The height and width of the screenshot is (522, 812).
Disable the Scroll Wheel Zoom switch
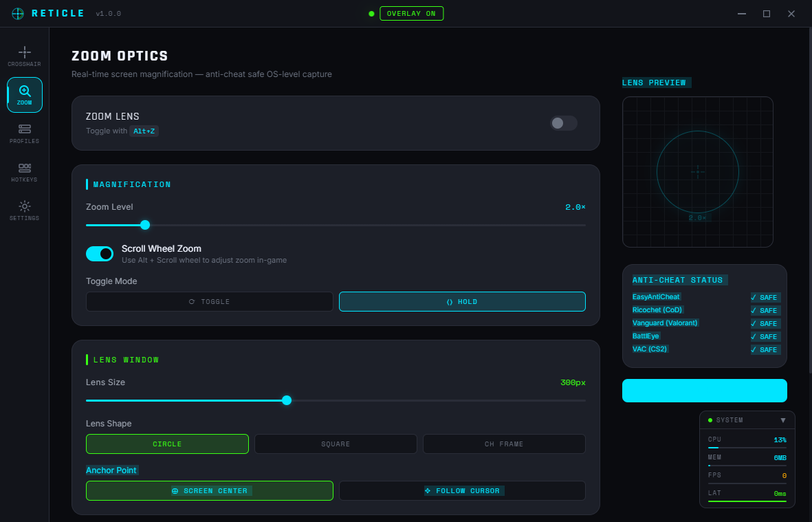point(100,254)
